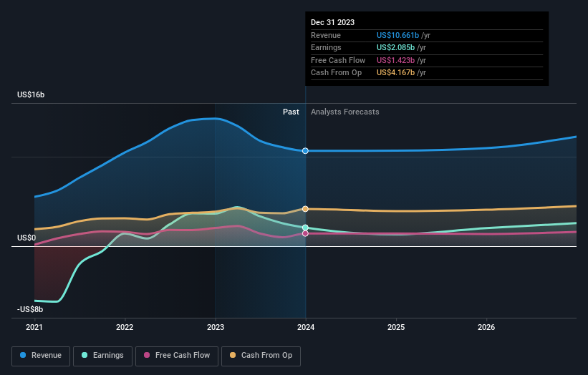Viewport: 588px width, 375px height.
Task: Click the US$16b y-axis label
Action: pyautogui.click(x=31, y=94)
